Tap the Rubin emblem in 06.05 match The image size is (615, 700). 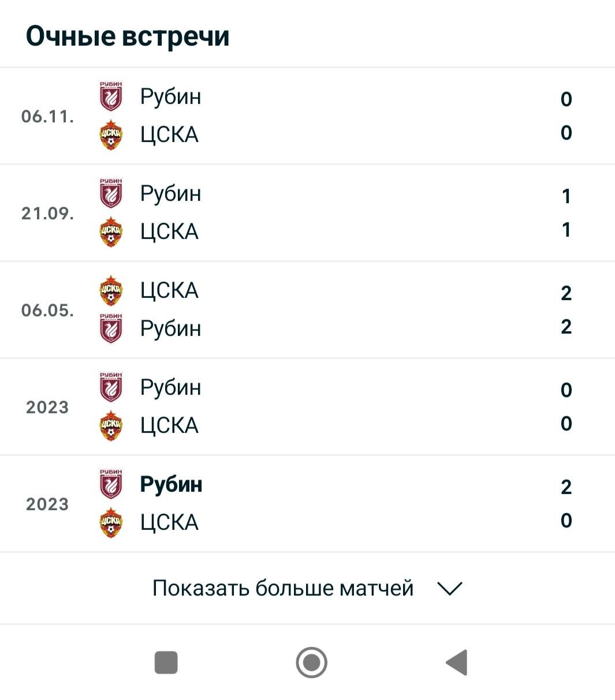click(111, 329)
